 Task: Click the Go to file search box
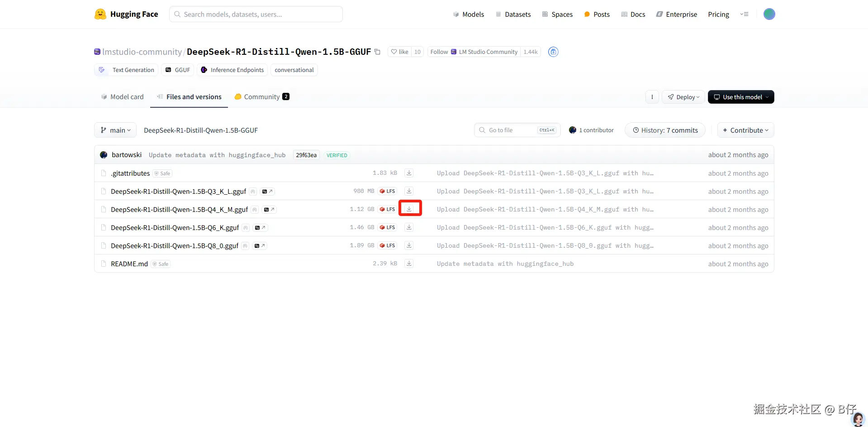pos(517,130)
